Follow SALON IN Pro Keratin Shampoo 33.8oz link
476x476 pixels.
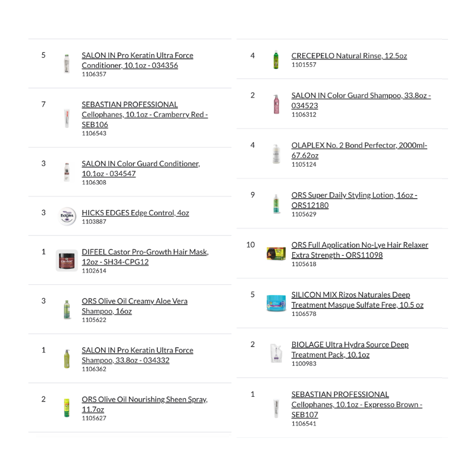(x=137, y=355)
